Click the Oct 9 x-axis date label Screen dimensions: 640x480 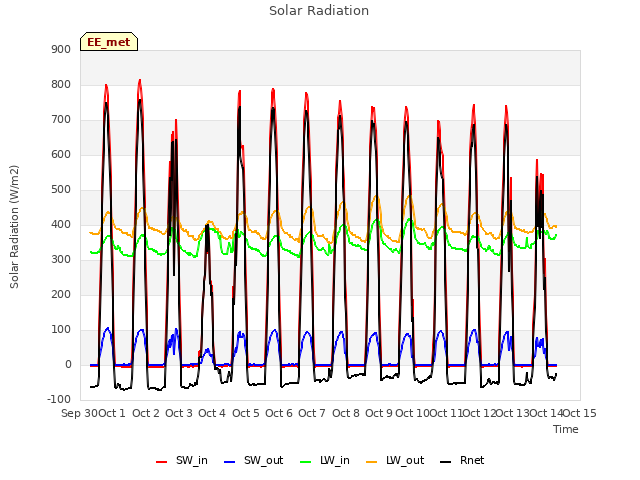379,413
